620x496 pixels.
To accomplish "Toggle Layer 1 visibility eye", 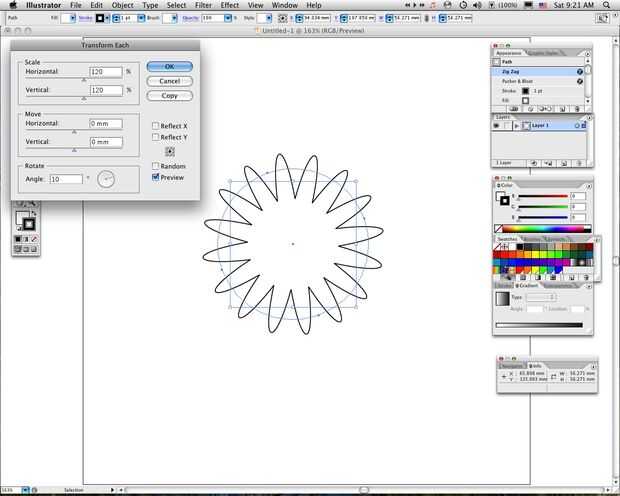I will tap(497, 126).
